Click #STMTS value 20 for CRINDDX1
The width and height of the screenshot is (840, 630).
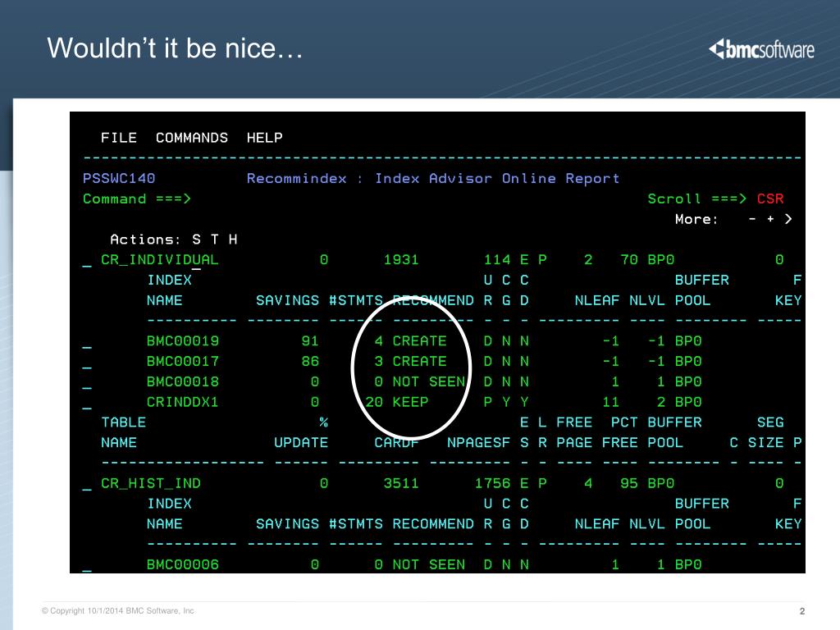point(374,402)
